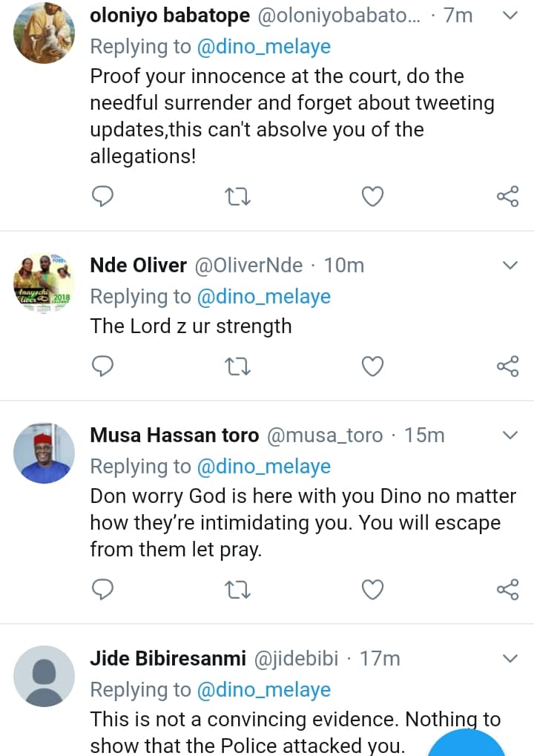Retweet Nde Oliver's tweet
This screenshot has height=756, width=534.
pos(237,366)
